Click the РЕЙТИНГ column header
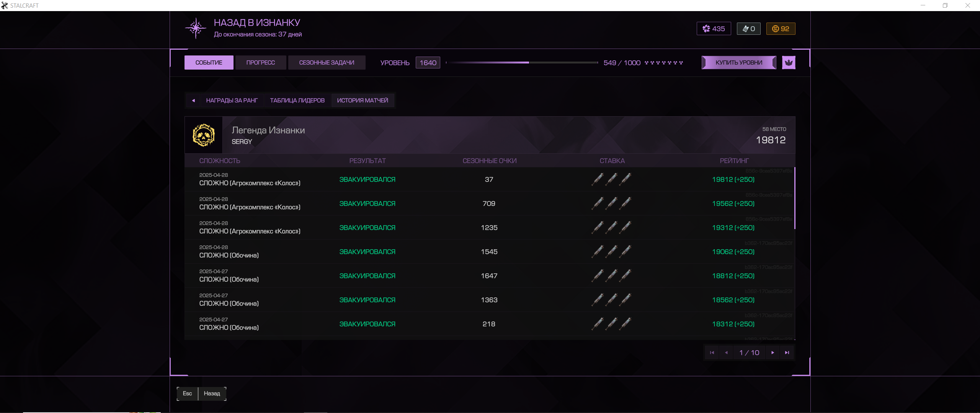The width and height of the screenshot is (980, 413). (734, 161)
